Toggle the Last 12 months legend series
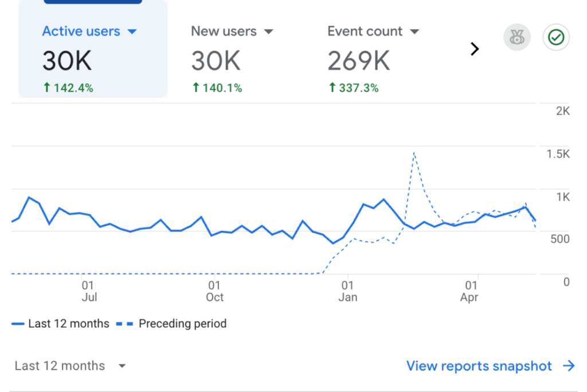The height and width of the screenshot is (392, 587). [x=68, y=324]
